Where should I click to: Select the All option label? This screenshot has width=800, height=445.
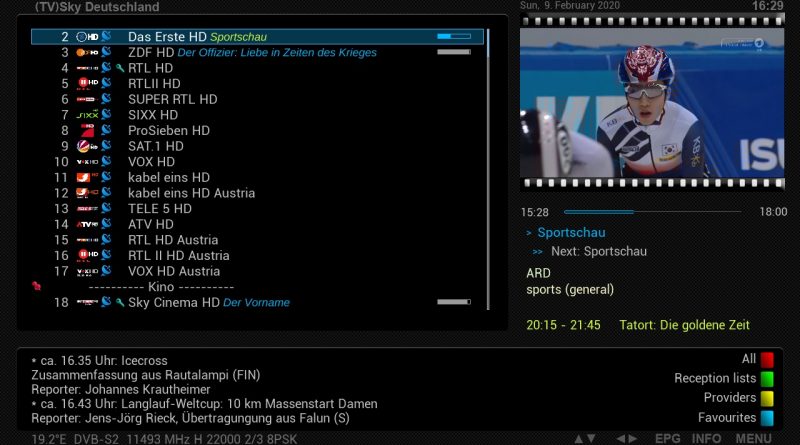[x=748, y=359]
